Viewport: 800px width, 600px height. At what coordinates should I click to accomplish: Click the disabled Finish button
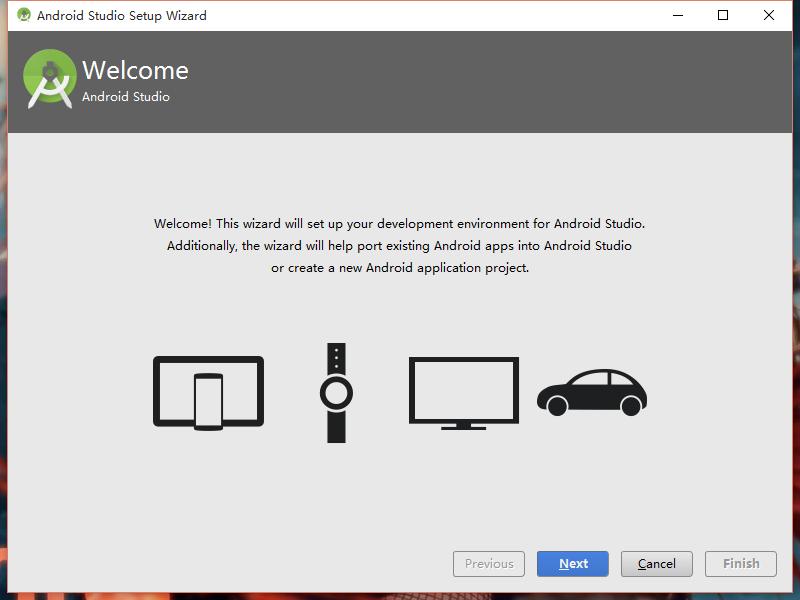(741, 564)
